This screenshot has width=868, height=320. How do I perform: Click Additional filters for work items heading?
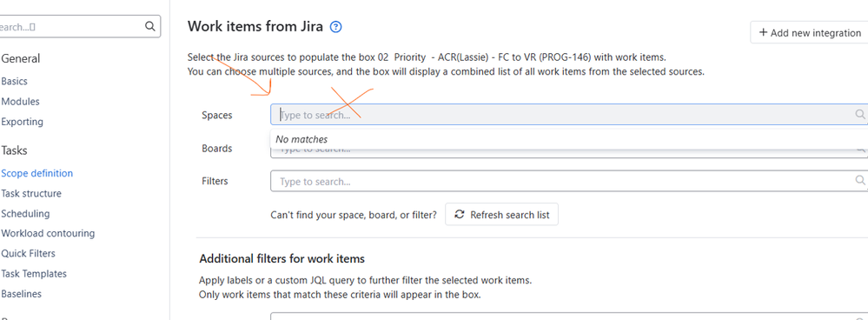pos(282,258)
